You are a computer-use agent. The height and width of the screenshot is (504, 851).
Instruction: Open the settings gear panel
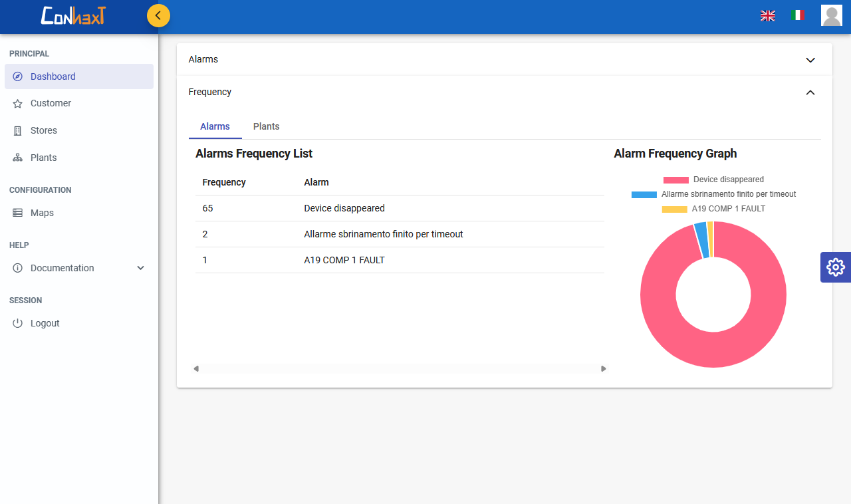[x=835, y=267]
